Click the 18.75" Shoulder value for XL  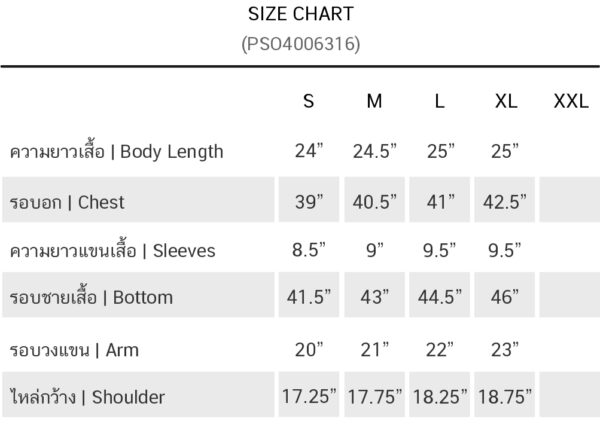click(506, 397)
